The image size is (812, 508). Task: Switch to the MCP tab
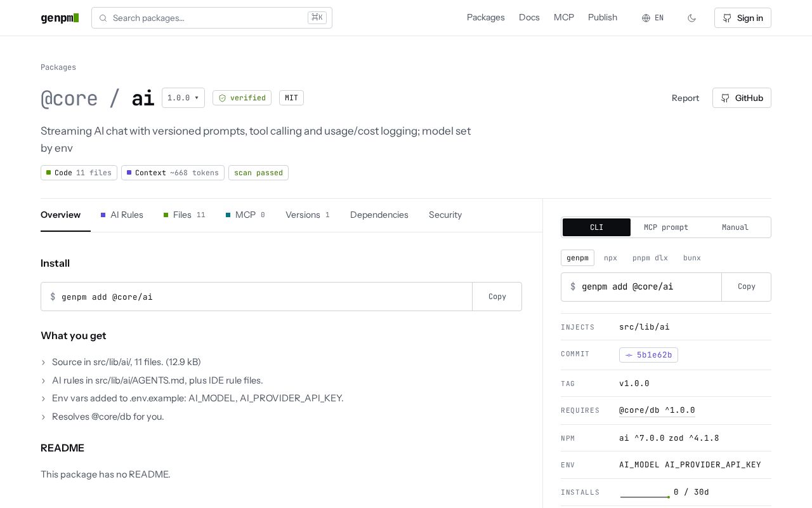(x=246, y=215)
